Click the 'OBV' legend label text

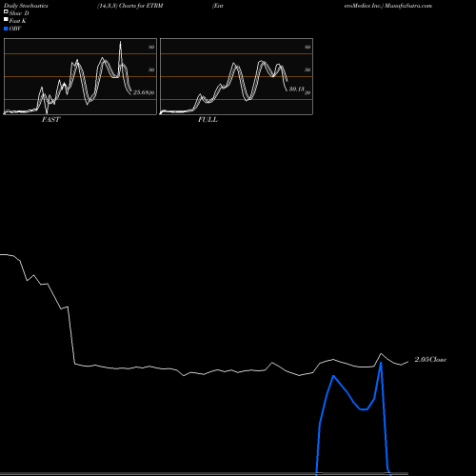tap(15, 29)
